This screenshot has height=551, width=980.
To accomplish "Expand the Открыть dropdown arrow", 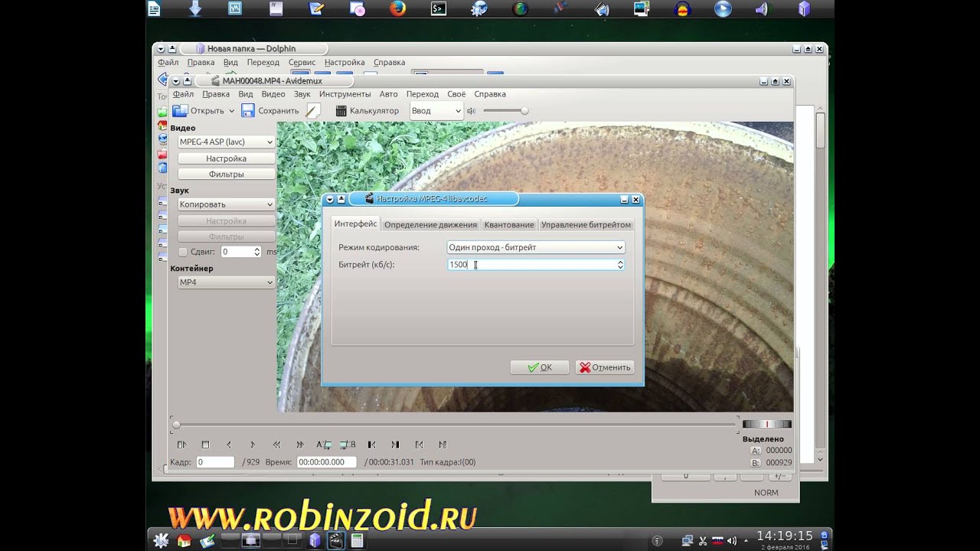I will tap(232, 111).
